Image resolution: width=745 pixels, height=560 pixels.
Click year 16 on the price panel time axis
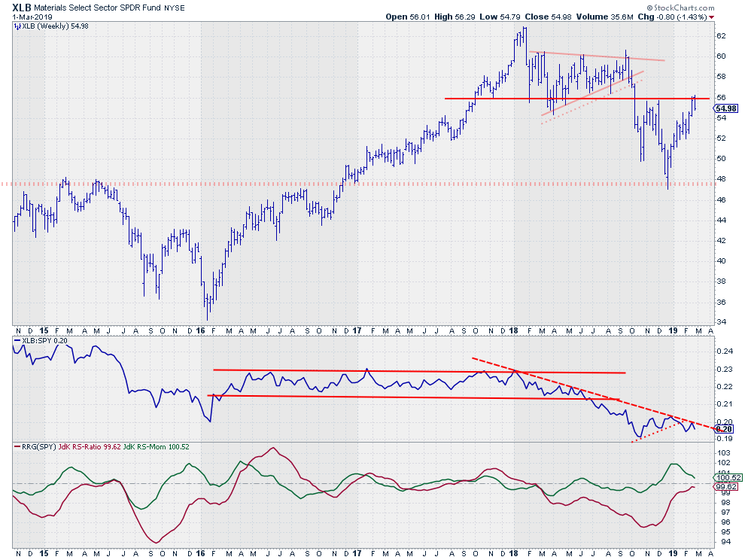pyautogui.click(x=200, y=330)
